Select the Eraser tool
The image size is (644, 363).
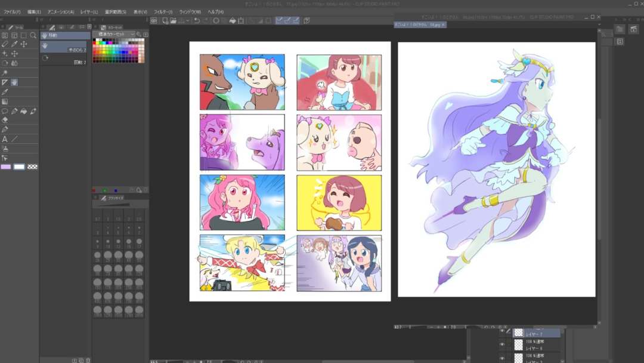[x=5, y=120]
